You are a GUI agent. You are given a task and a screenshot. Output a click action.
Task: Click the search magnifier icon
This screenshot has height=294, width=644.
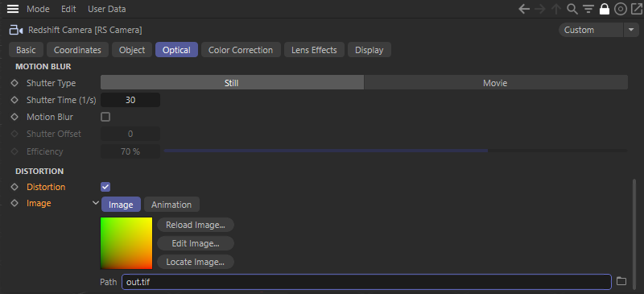click(572, 9)
